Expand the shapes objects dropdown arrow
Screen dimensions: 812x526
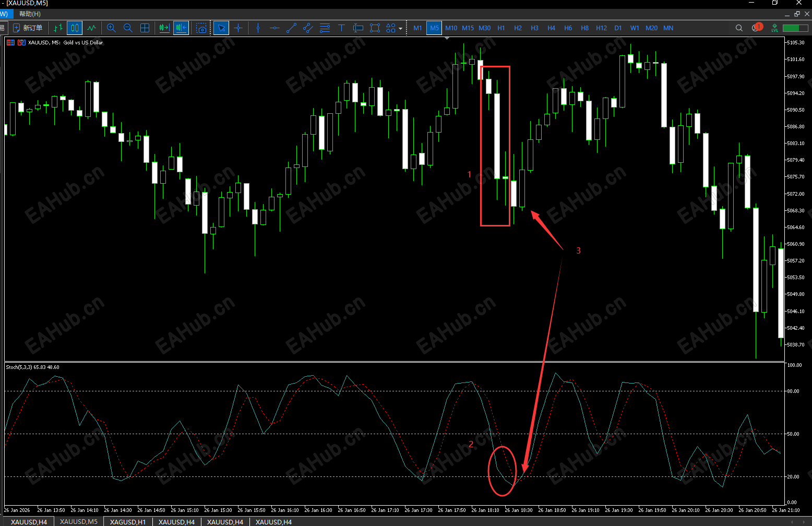[x=400, y=28]
